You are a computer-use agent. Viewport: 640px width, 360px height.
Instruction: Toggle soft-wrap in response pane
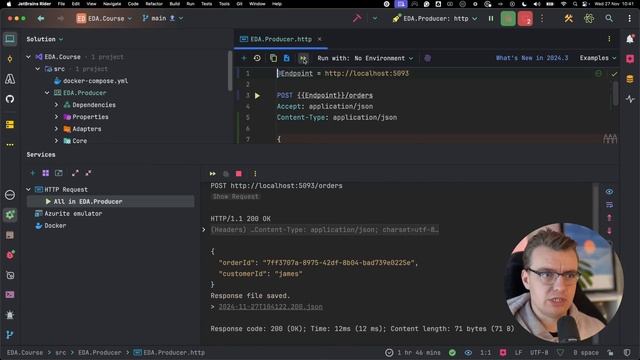point(609,205)
